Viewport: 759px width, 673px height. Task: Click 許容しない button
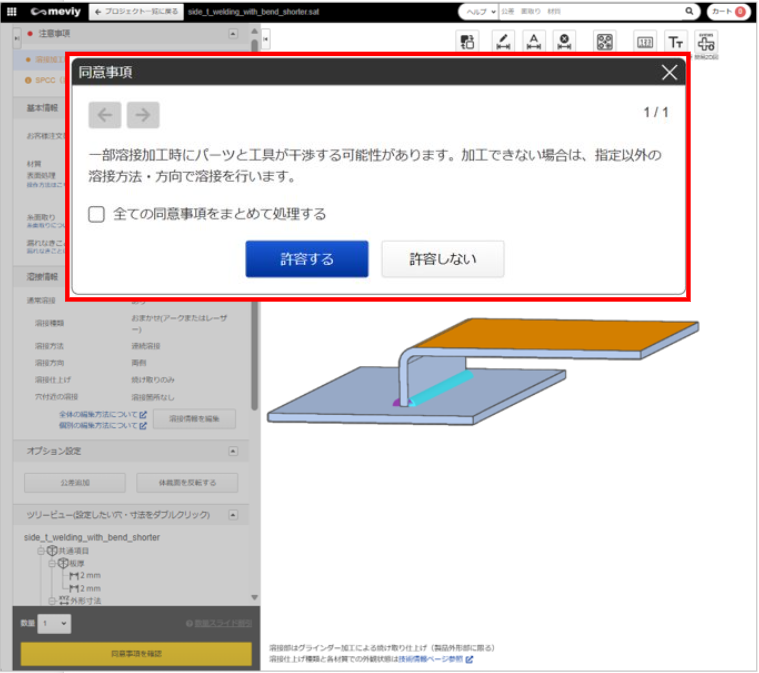(442, 259)
